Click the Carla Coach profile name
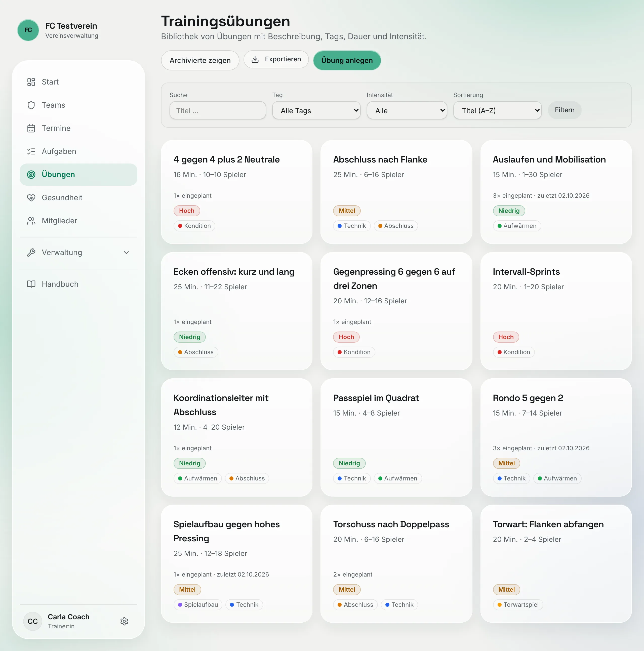The width and height of the screenshot is (644, 651). point(68,617)
